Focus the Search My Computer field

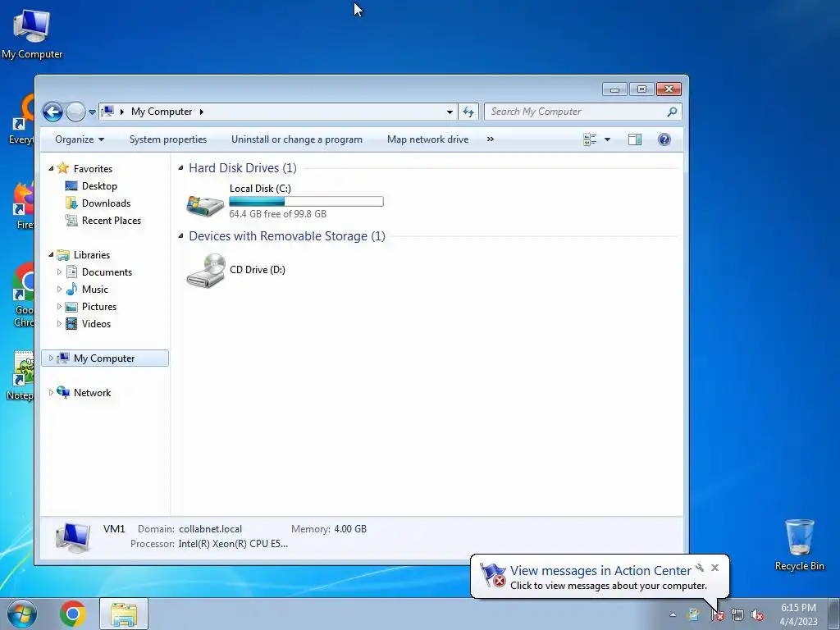pos(582,112)
